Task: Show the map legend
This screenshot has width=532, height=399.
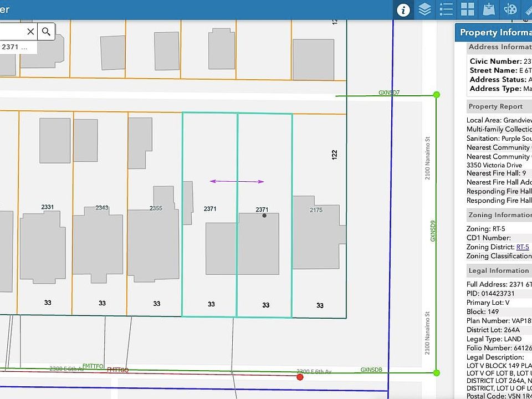Action: point(446,10)
